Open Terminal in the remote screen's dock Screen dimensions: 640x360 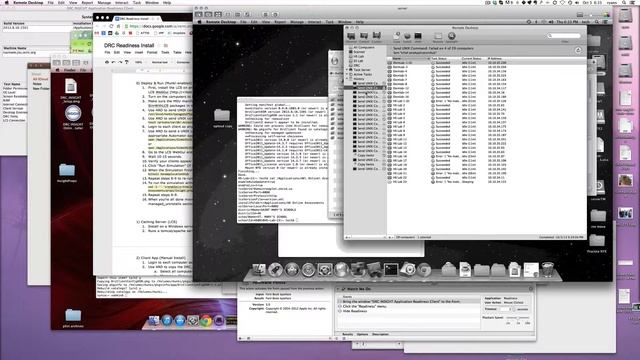coord(391,270)
